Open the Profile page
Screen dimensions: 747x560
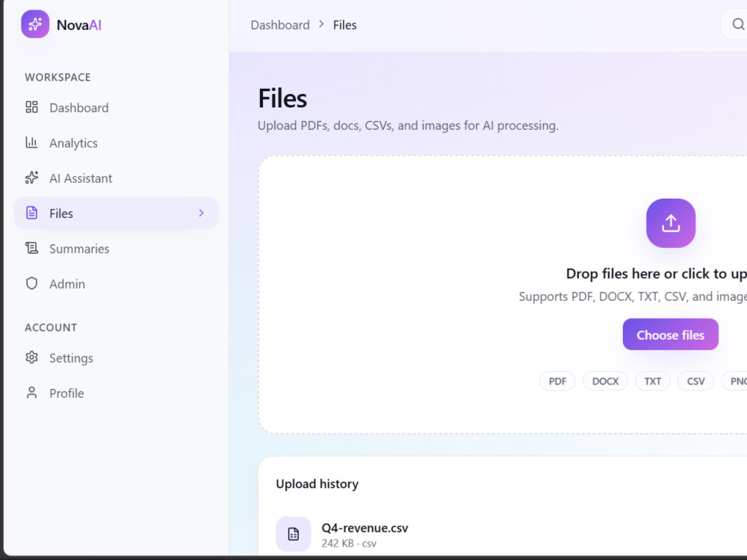(117, 393)
